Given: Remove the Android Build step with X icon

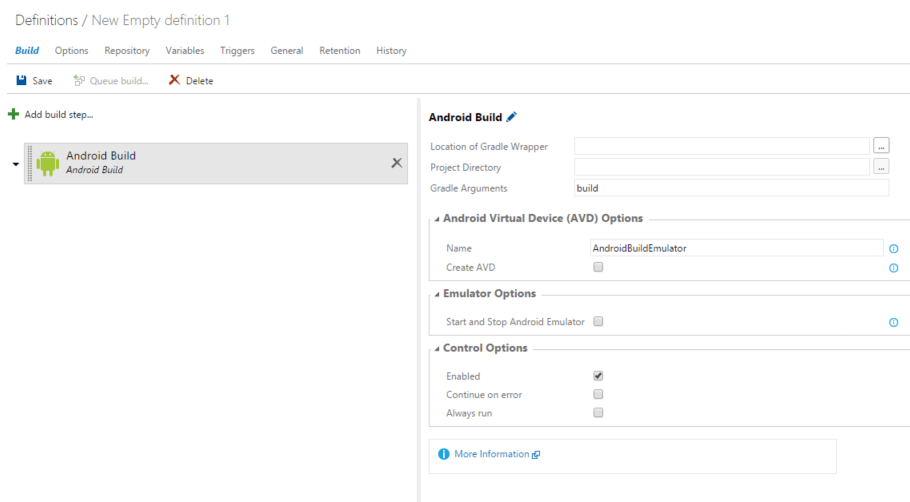Looking at the screenshot, I should [396, 163].
